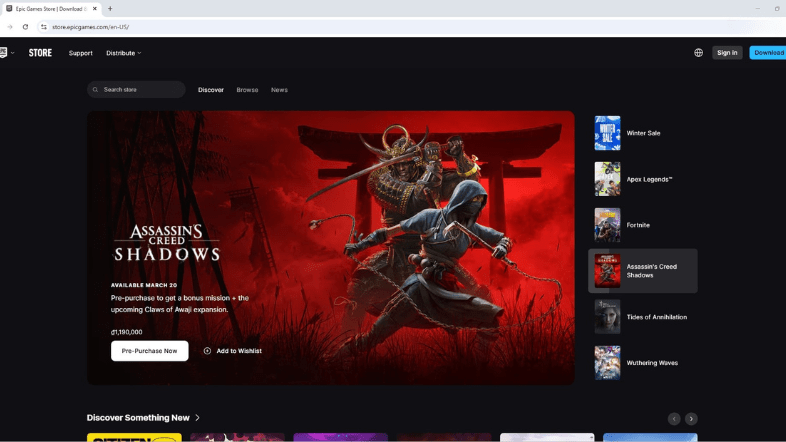Click the browser back arrow

click(10, 27)
